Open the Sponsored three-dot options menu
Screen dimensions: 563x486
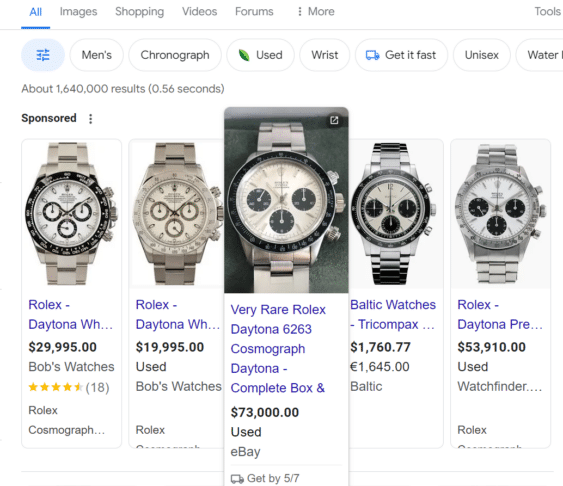pos(90,118)
